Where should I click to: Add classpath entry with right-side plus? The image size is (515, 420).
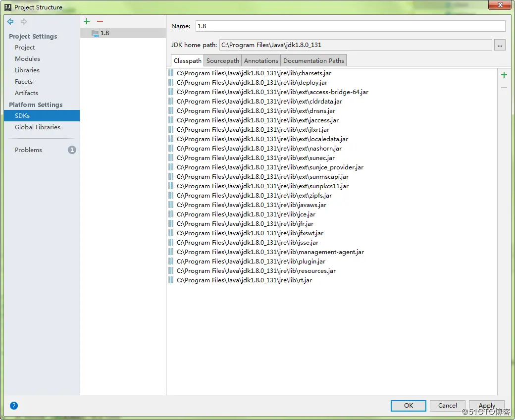pos(504,75)
